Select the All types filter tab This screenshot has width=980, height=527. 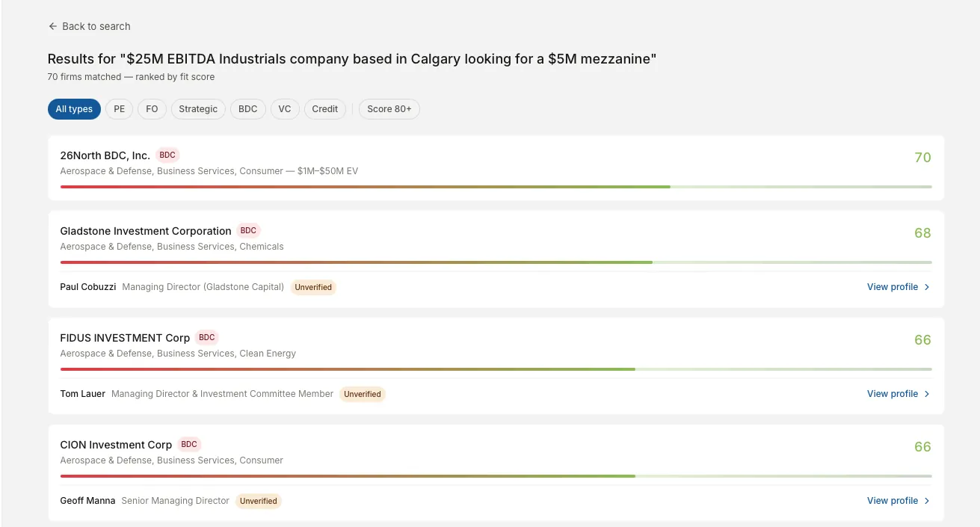click(x=74, y=109)
